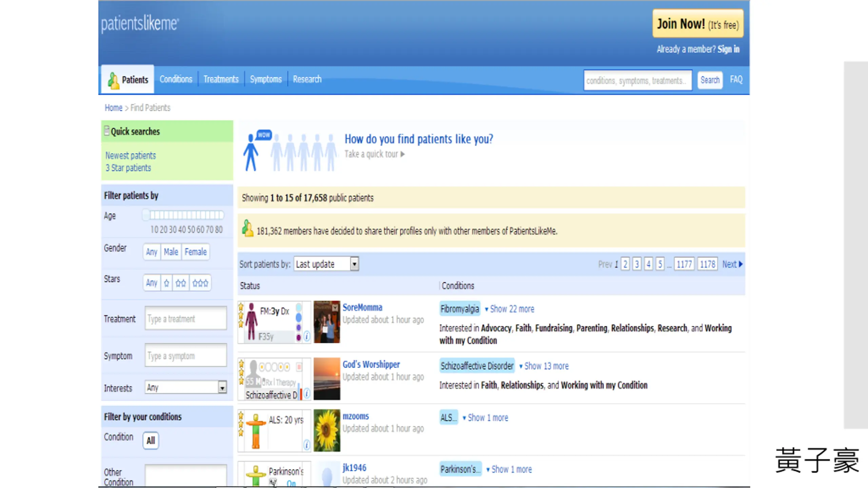Open info icon on SoreMomma status card
Viewport: 868px width, 488px height.
(x=307, y=336)
